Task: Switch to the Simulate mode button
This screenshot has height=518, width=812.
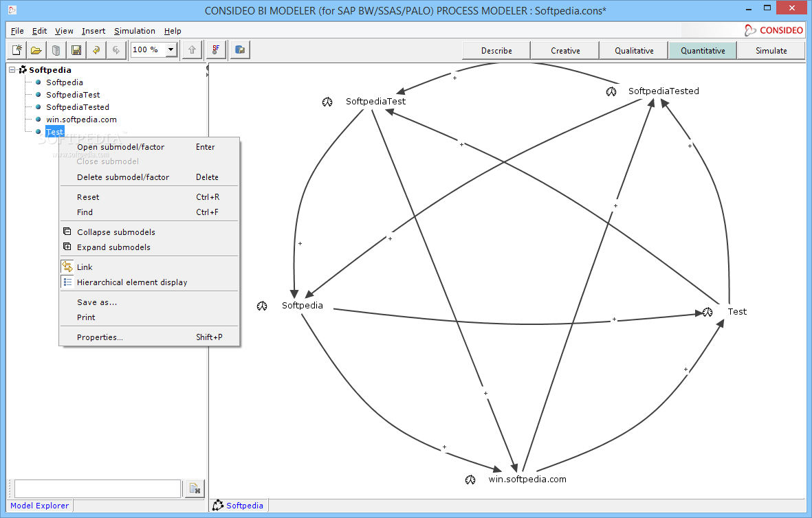Action: click(771, 51)
